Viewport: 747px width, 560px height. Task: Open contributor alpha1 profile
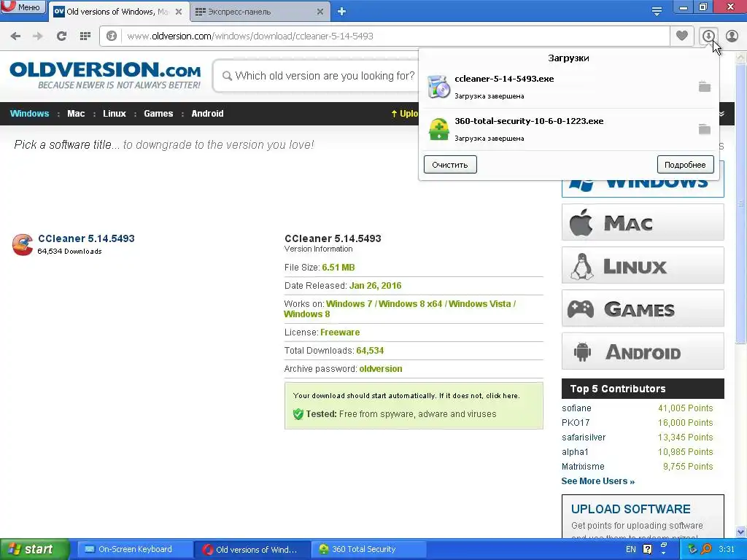575,451
